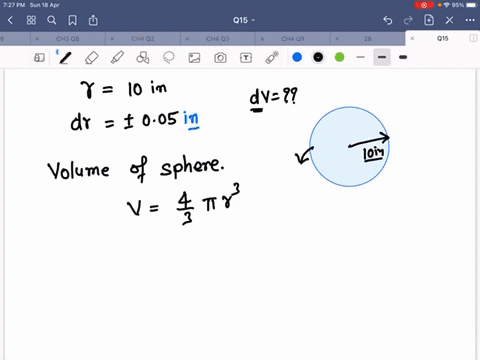Open the search tool
Viewport: 480px width, 360px height.
(52, 20)
